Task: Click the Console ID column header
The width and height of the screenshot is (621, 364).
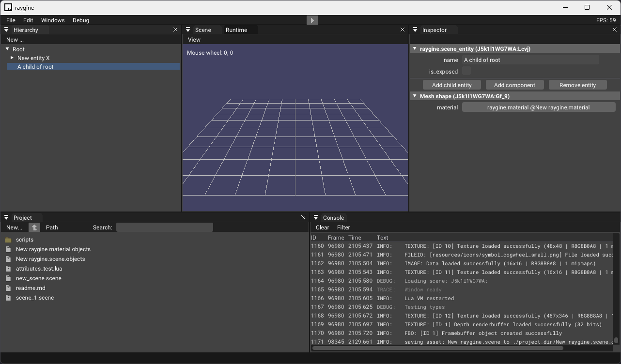Action: click(313, 238)
